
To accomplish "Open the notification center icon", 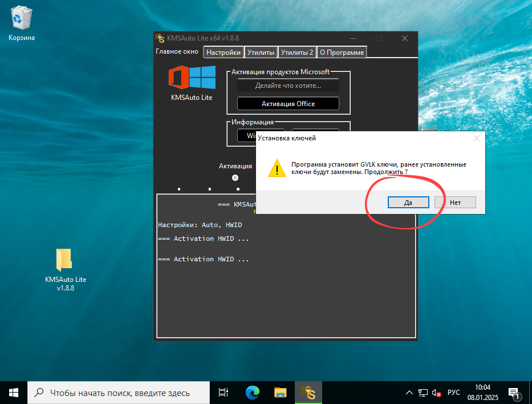I will tap(514, 393).
